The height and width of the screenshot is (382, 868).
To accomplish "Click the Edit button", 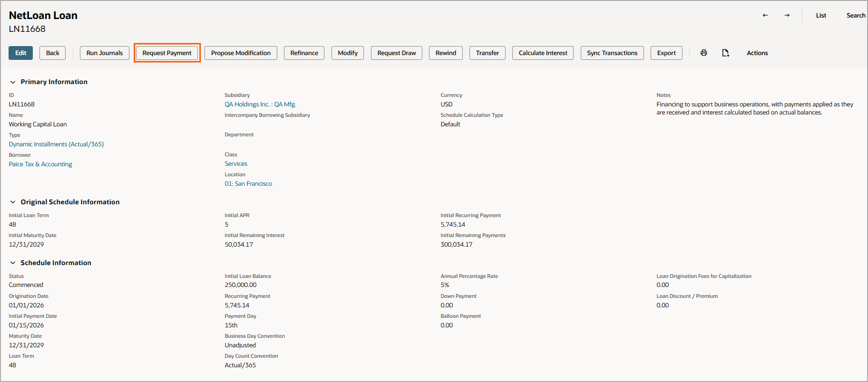I will 20,53.
